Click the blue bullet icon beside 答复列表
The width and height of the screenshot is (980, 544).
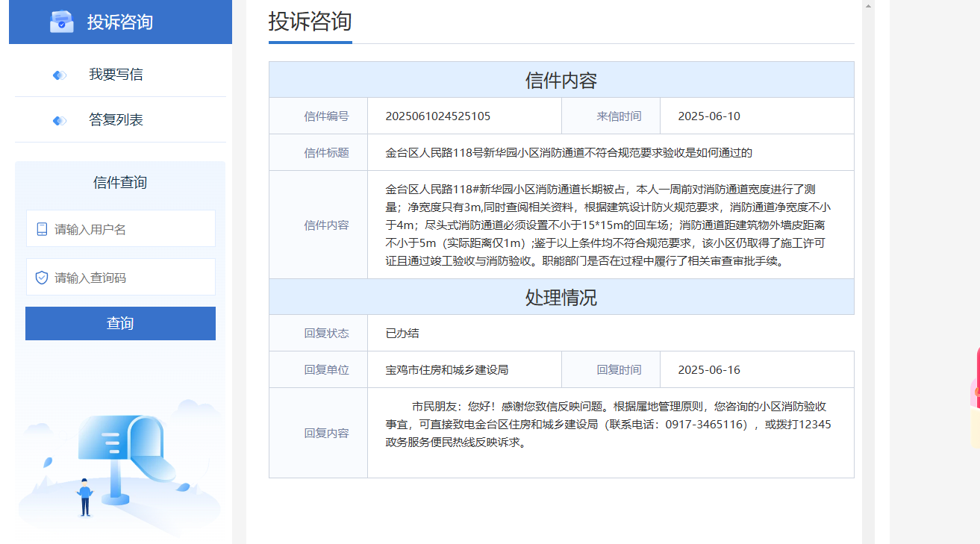coord(60,120)
